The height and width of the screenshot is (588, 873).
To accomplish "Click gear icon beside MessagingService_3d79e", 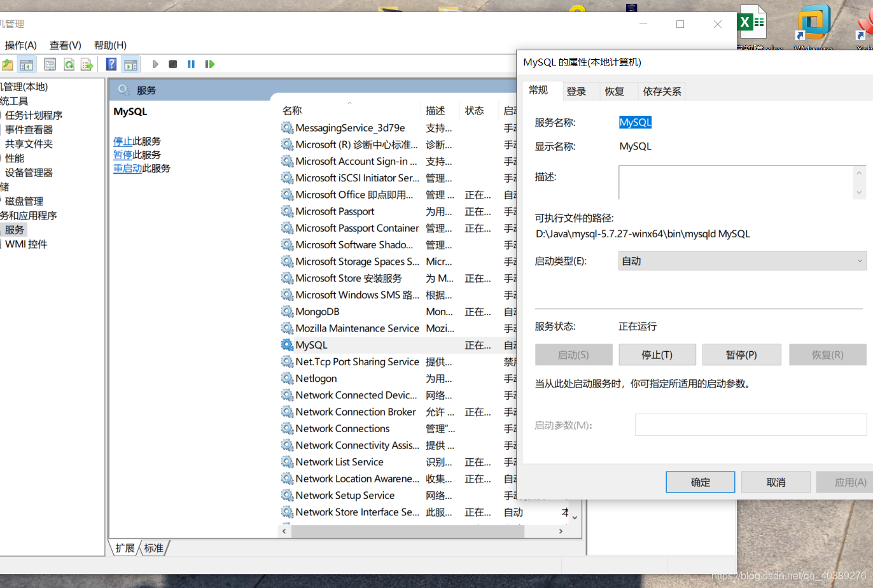I will point(287,128).
